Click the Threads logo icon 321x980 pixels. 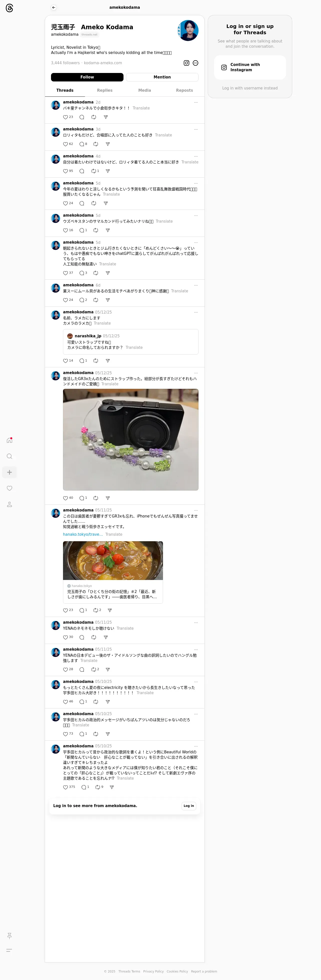[x=9, y=8]
